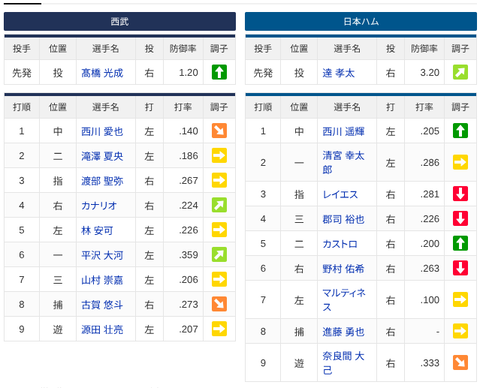Click the 打順 header in 西武 lineup

pos(22,107)
